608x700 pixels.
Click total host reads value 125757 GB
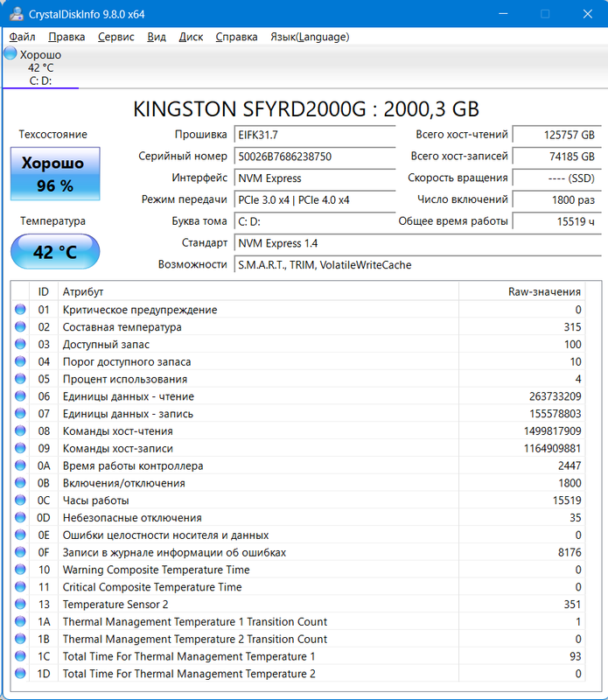coord(556,135)
